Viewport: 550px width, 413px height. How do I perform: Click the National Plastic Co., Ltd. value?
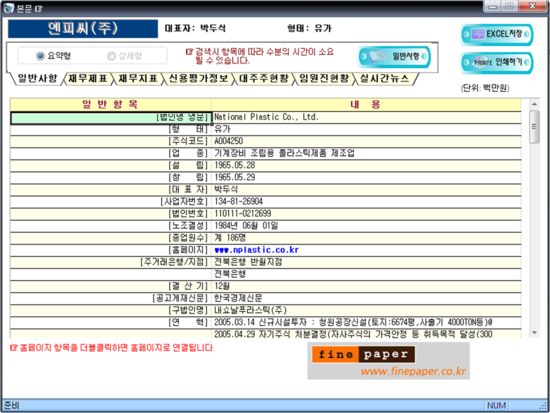click(266, 117)
